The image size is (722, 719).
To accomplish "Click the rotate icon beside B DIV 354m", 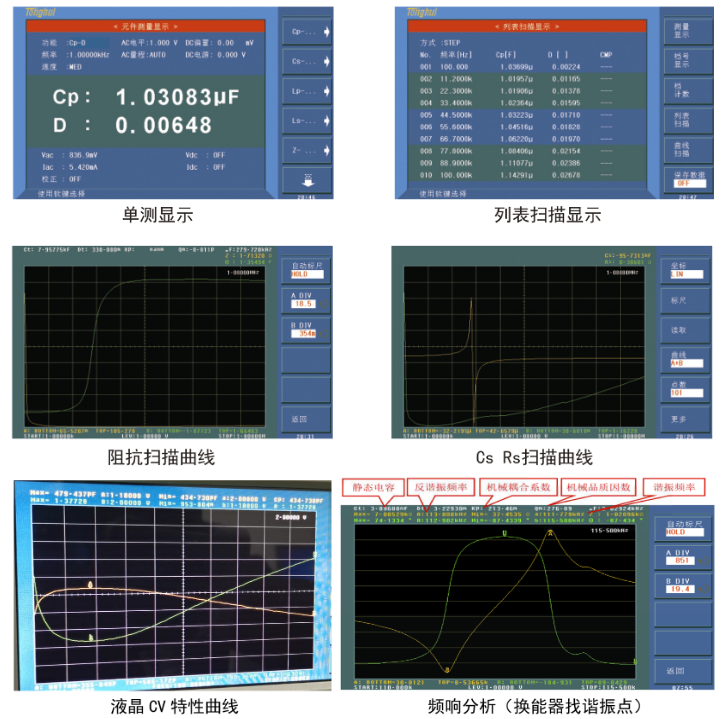I will [x=324, y=333].
